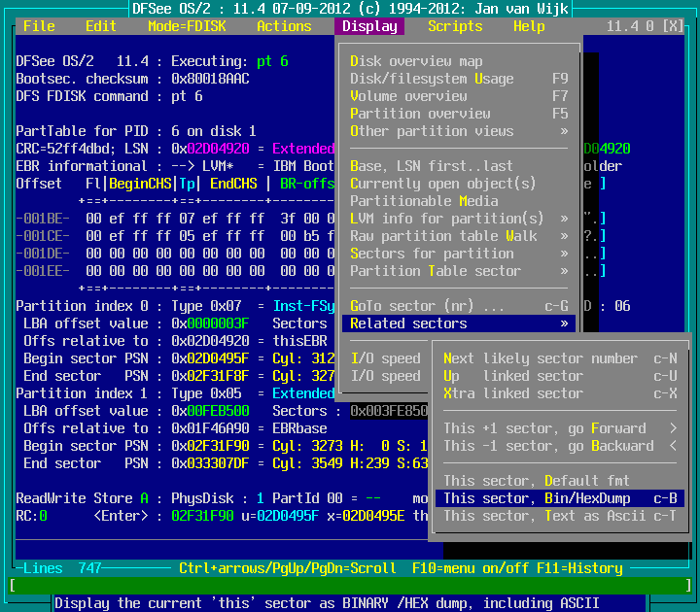Select Currently open object(s)

pos(459,184)
